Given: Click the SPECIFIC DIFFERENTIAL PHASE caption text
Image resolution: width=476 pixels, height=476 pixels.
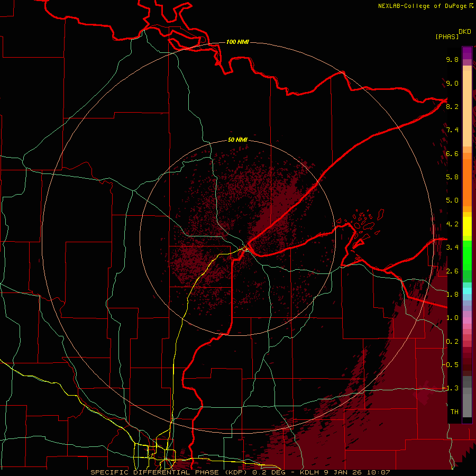Looking at the screenshot, I should 154,472.
